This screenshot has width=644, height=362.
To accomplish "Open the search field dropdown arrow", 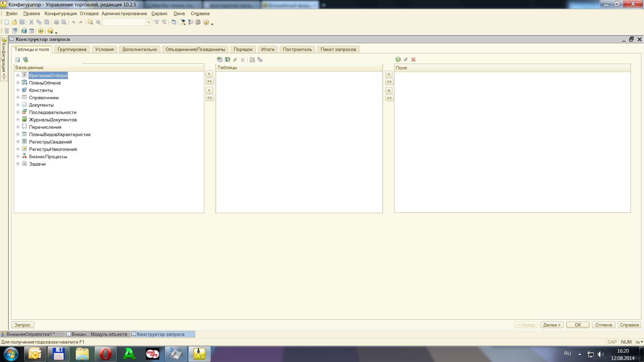I will (x=149, y=22).
